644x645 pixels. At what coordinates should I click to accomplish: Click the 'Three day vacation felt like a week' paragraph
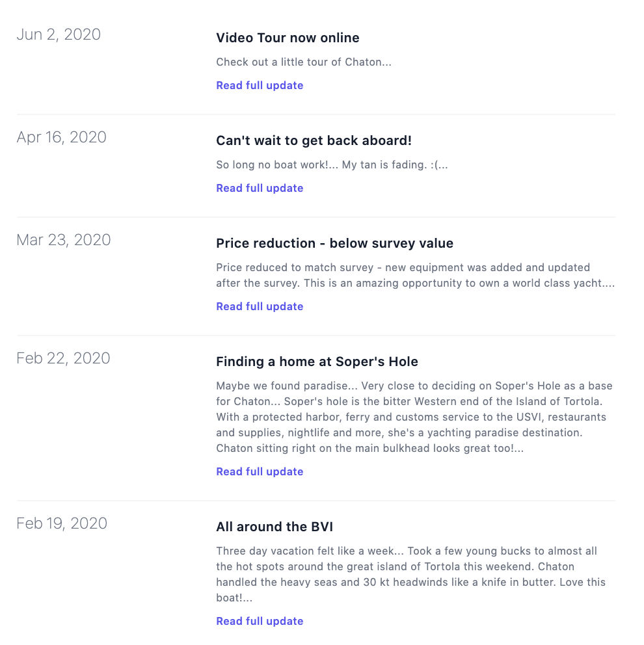410,574
